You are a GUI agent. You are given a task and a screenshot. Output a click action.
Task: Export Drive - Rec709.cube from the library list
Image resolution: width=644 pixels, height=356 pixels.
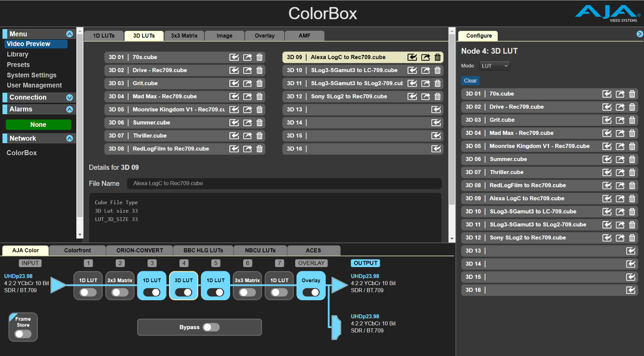(x=247, y=70)
